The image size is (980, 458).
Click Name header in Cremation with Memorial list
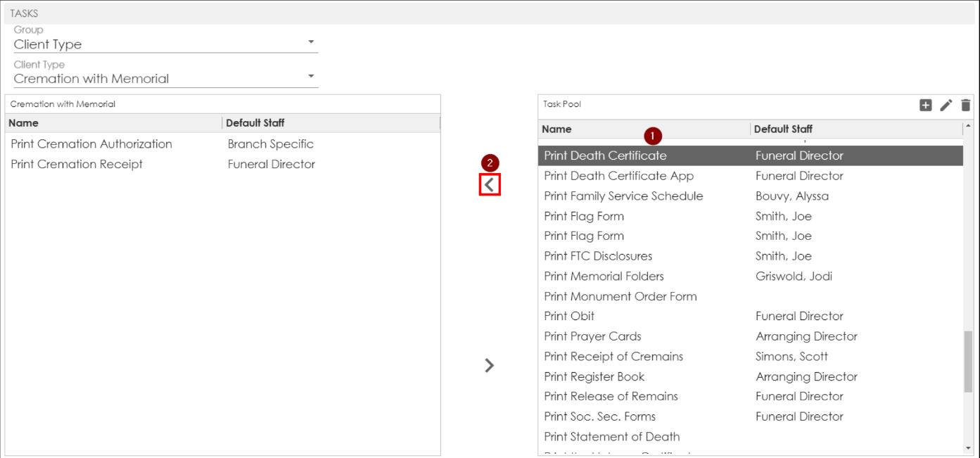click(x=23, y=122)
